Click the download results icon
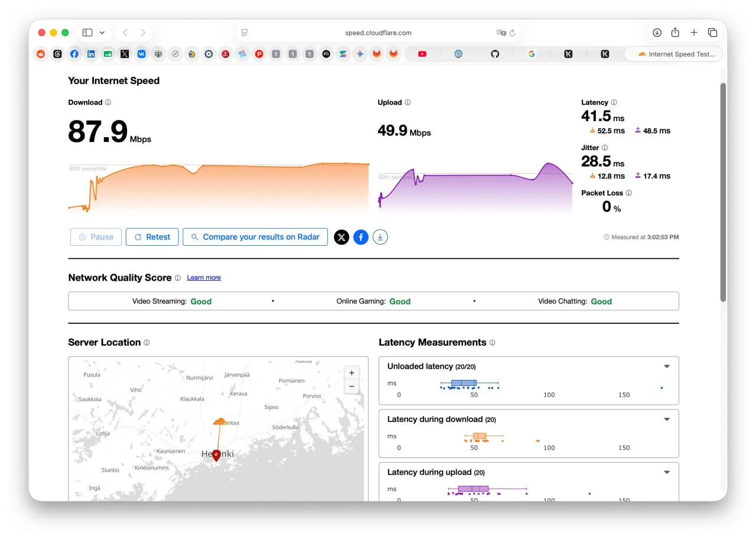 (x=380, y=237)
